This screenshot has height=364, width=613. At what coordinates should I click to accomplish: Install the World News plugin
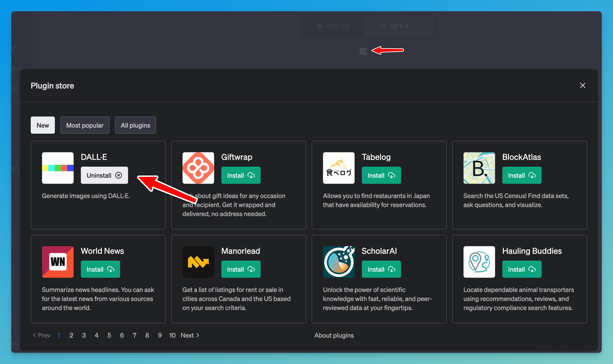(101, 269)
